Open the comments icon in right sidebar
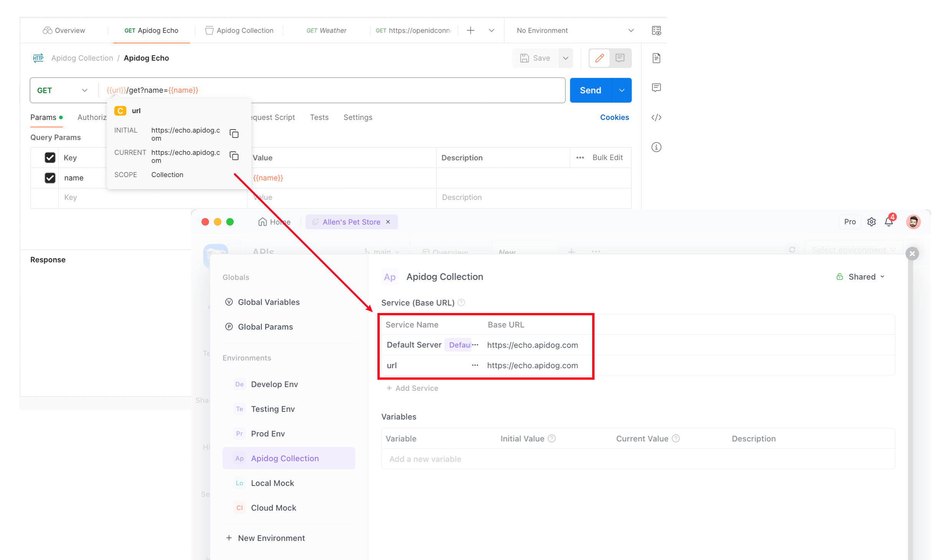This screenshot has height=560, width=942. (x=656, y=87)
